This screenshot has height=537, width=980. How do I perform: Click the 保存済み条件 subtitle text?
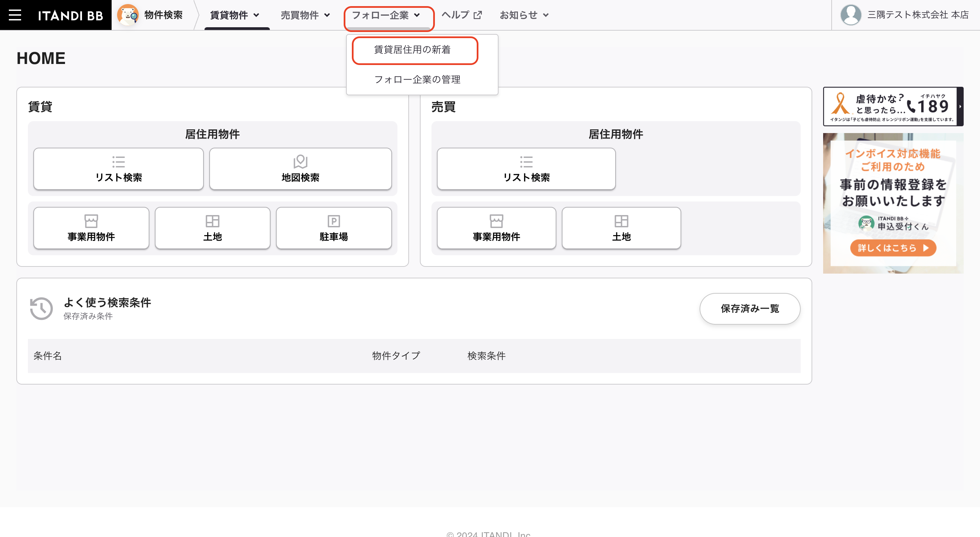[x=88, y=316]
